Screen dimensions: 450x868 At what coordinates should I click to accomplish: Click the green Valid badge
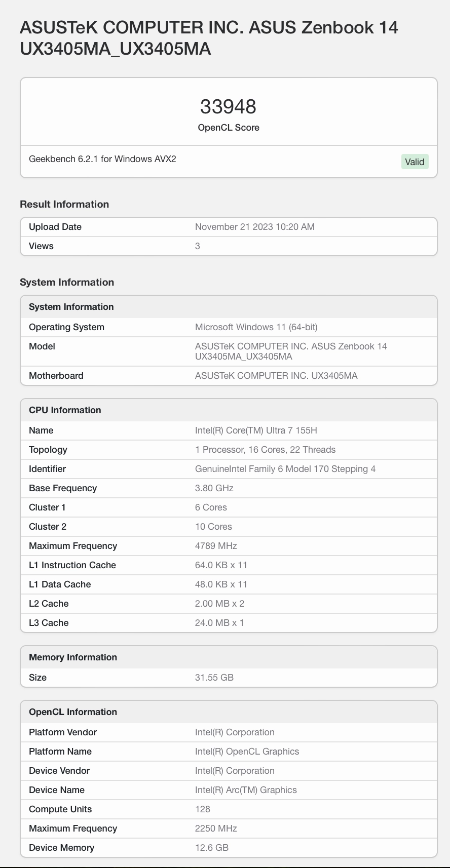[415, 162]
